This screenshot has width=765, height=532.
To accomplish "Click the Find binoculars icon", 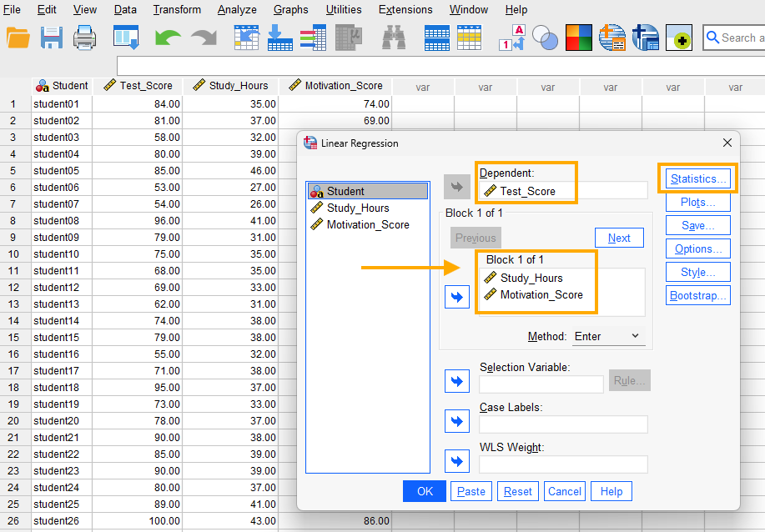I will tap(394, 38).
